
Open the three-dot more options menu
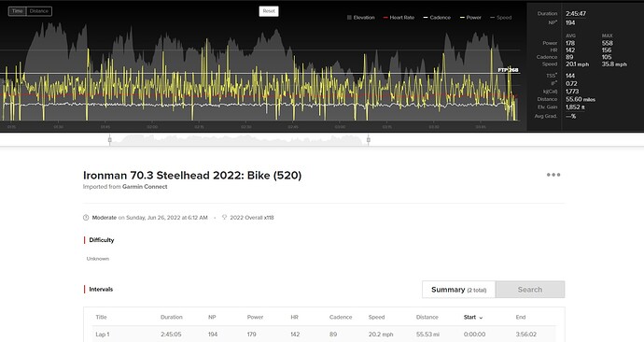553,175
